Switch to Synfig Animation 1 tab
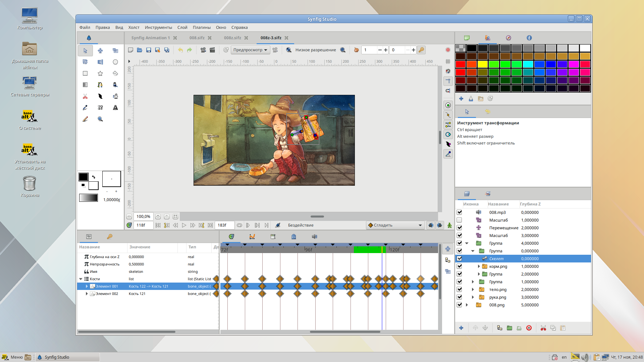Image resolution: width=644 pixels, height=362 pixels. pyautogui.click(x=151, y=38)
